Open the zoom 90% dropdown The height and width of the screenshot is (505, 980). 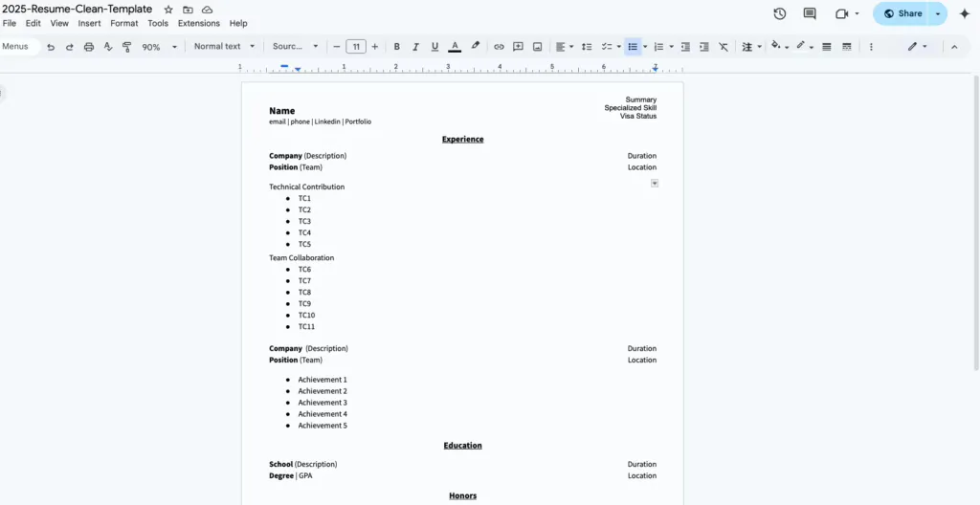tap(159, 47)
